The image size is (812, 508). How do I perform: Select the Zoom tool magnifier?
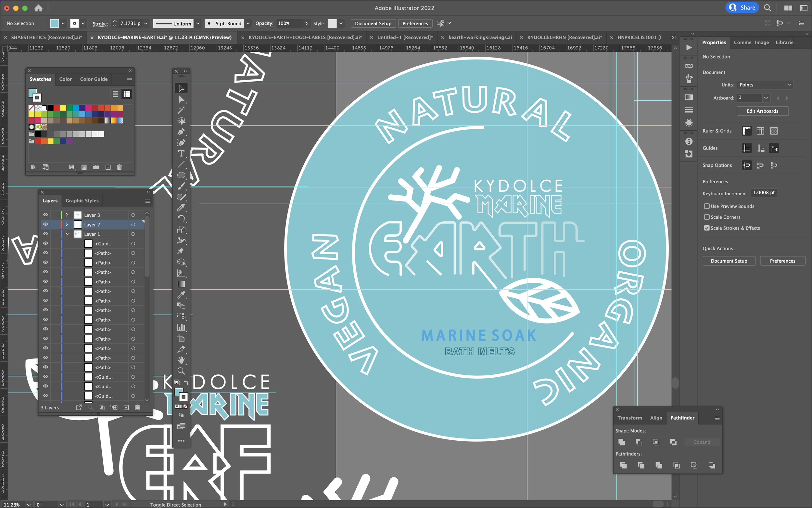(181, 371)
